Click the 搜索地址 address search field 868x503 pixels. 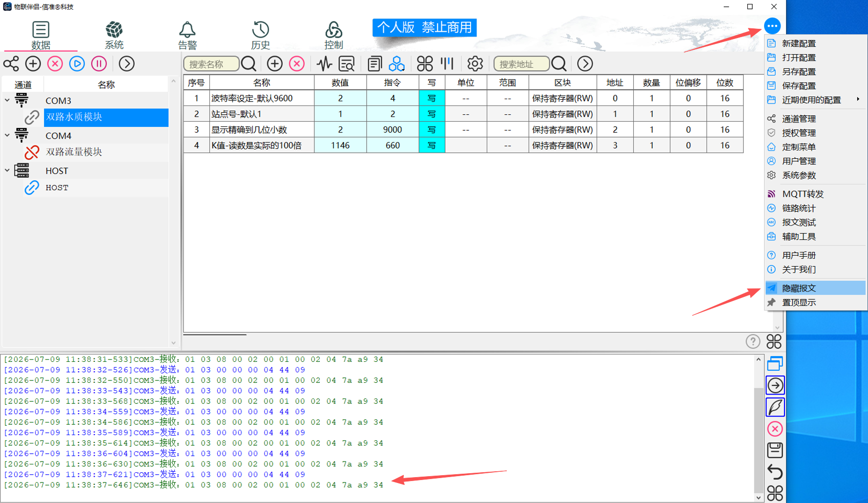pos(521,64)
